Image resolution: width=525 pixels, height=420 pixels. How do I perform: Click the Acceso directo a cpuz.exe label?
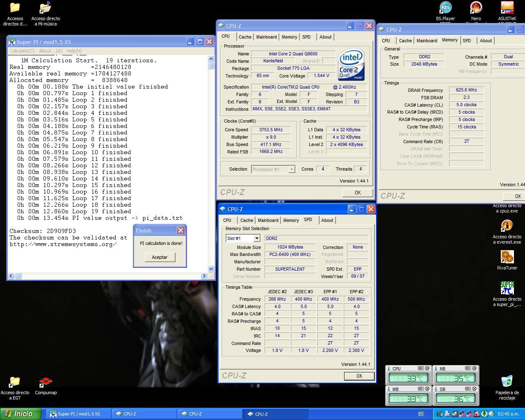click(x=507, y=208)
